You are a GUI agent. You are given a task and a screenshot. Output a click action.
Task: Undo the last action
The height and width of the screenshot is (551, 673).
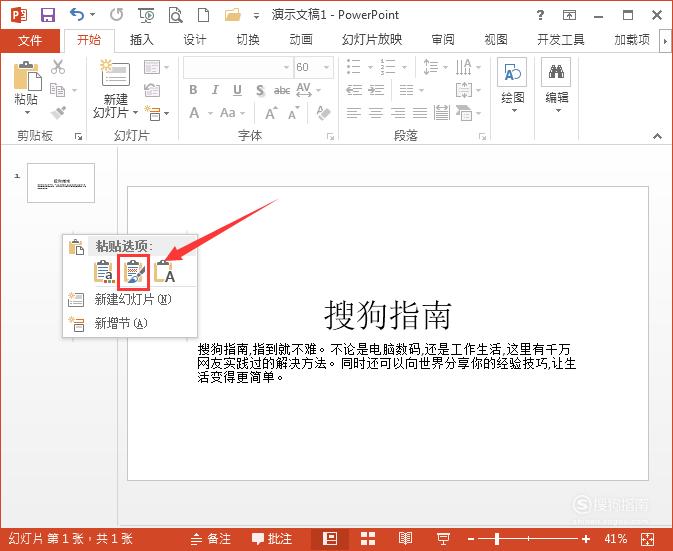77,15
